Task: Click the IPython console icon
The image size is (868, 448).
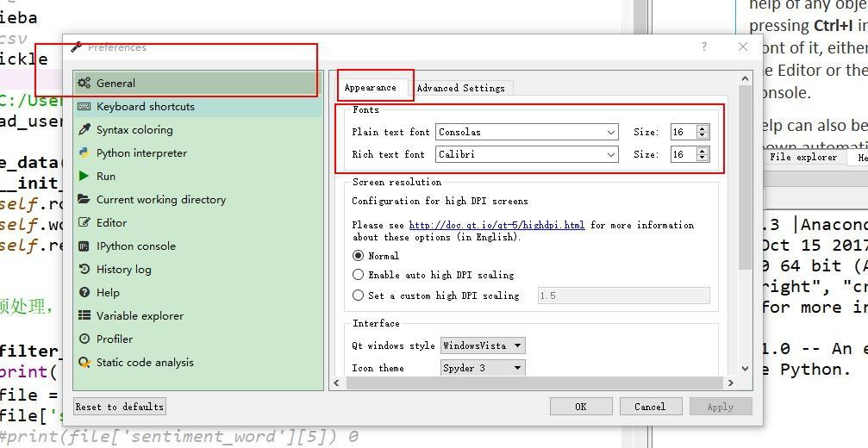Action: pyautogui.click(x=84, y=246)
